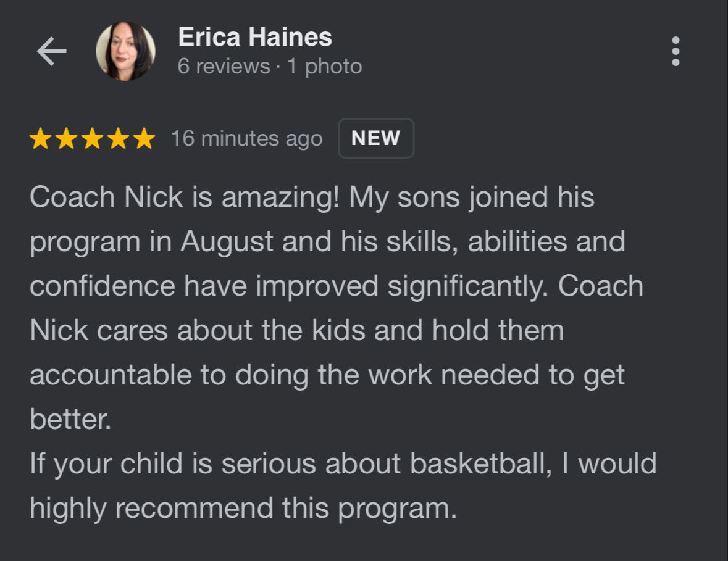The image size is (728, 561).
Task: Open the three-dot more options menu
Action: [676, 51]
